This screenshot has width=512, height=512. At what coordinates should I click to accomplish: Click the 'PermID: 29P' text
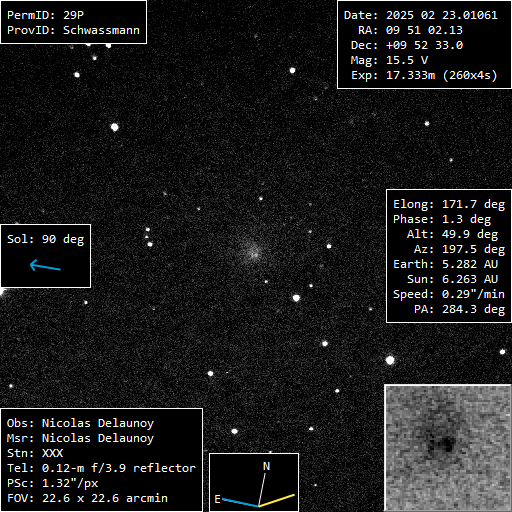pos(45,15)
